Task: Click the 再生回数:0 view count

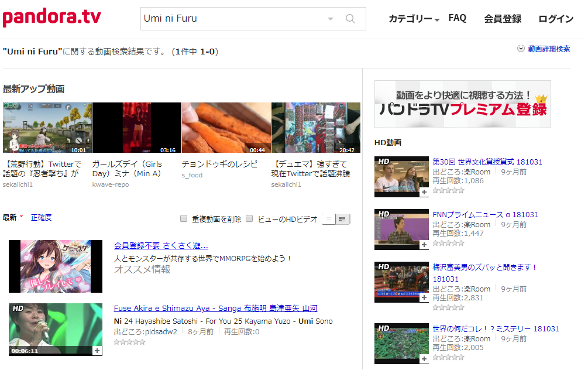Action: pyautogui.click(x=242, y=332)
